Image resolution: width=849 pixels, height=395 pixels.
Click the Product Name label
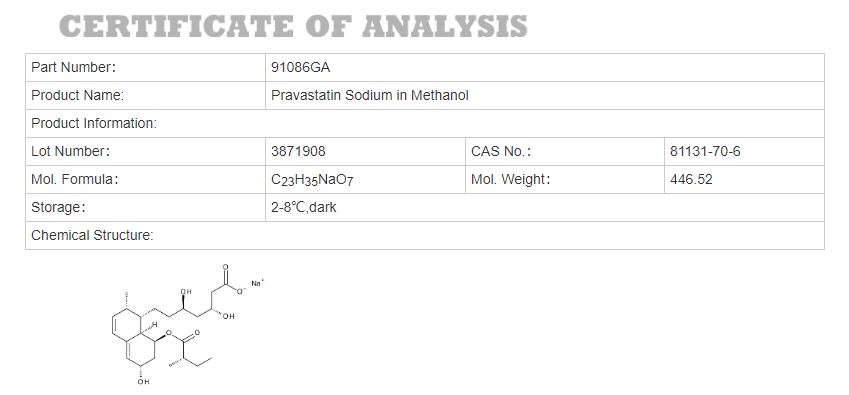[77, 96]
